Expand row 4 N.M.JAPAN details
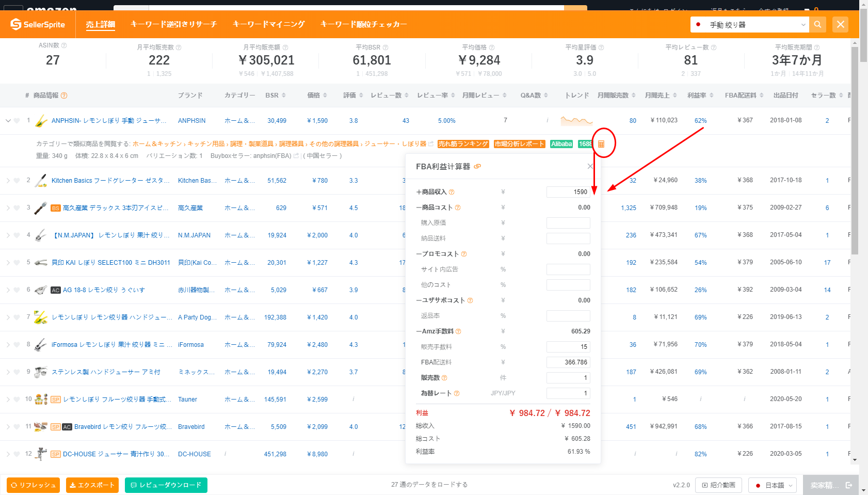Screen dimensions: 868x495 pyautogui.click(x=8, y=235)
